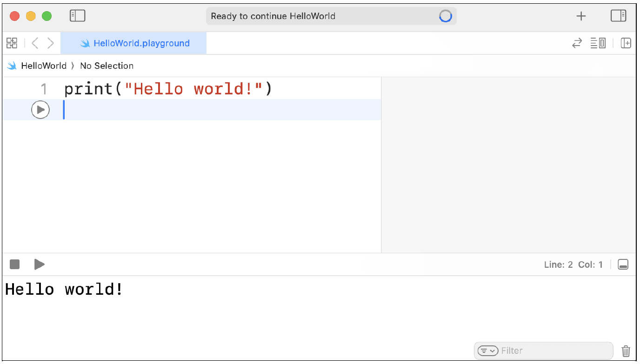Click the review changes arrows icon

coord(577,43)
